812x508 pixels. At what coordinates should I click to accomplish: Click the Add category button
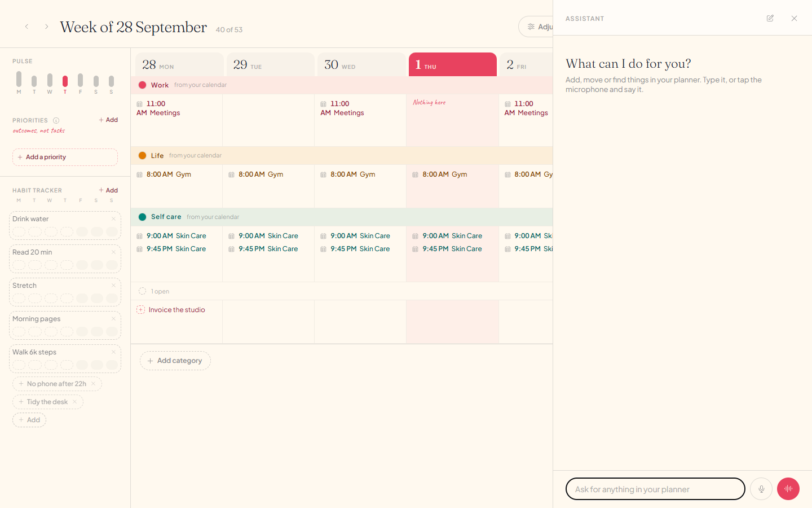point(175,361)
